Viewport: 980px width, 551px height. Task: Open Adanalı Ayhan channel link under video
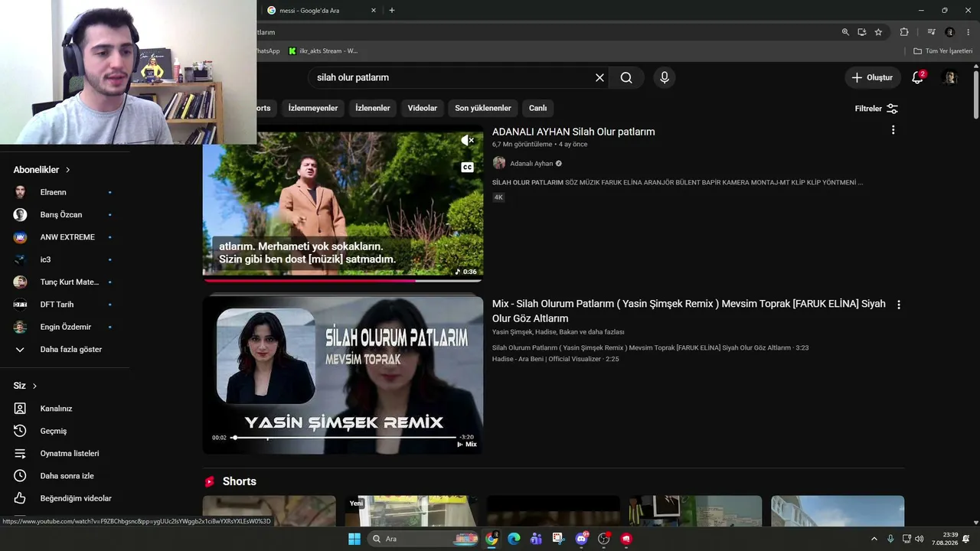[x=531, y=164]
